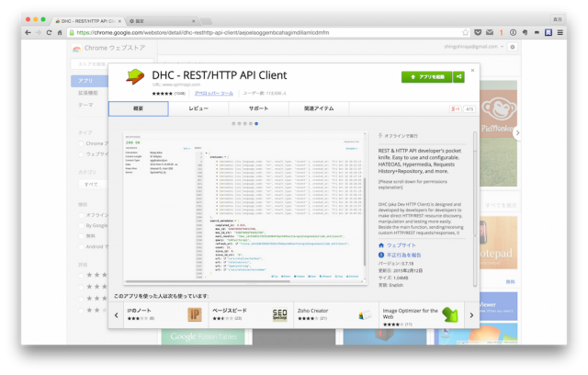Select the ウェブサイト type radio button
The image size is (588, 375).
[x=81, y=154]
